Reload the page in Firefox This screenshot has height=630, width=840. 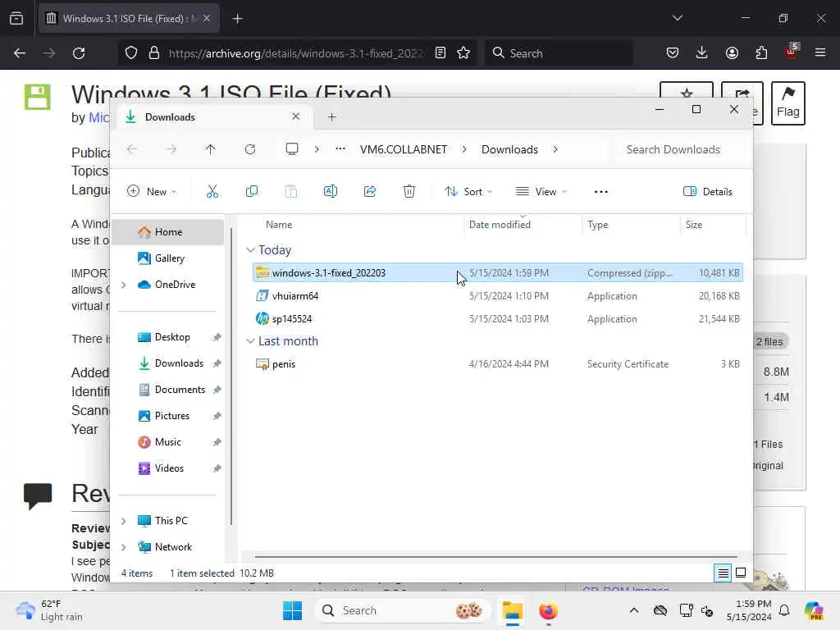(79, 53)
